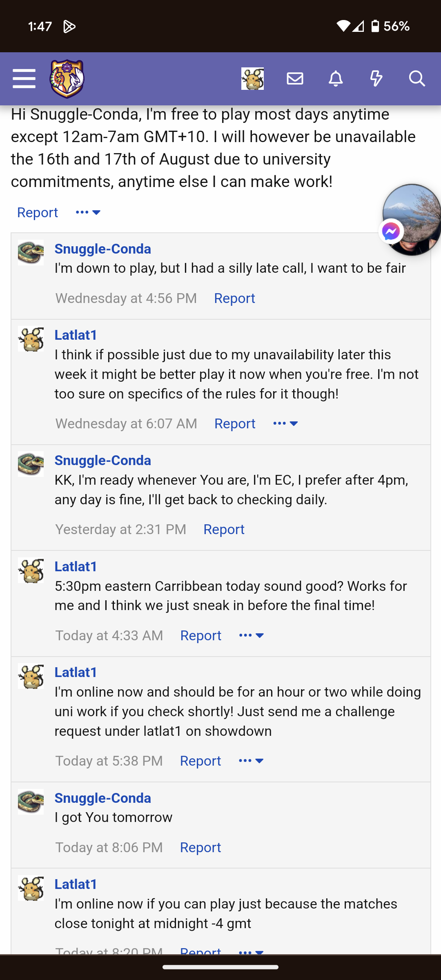Viewport: 441px width, 980px height.
Task: Tap the forum shield logo
Action: tap(67, 78)
